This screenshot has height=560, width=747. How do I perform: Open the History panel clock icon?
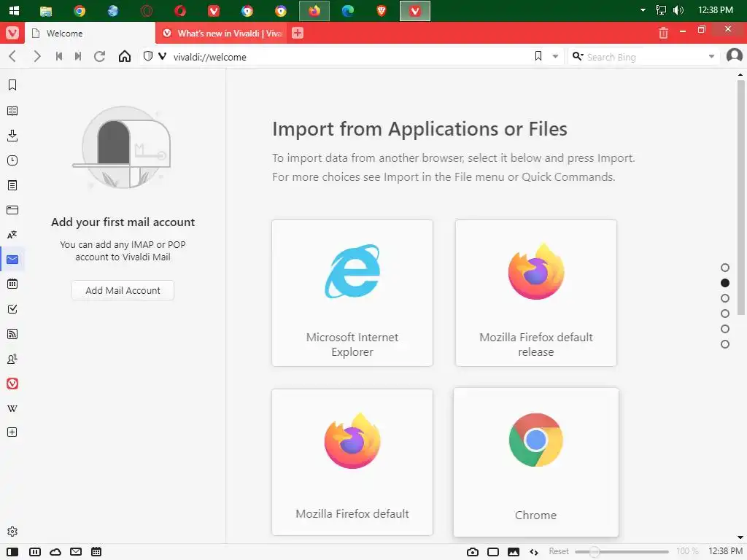coord(12,160)
